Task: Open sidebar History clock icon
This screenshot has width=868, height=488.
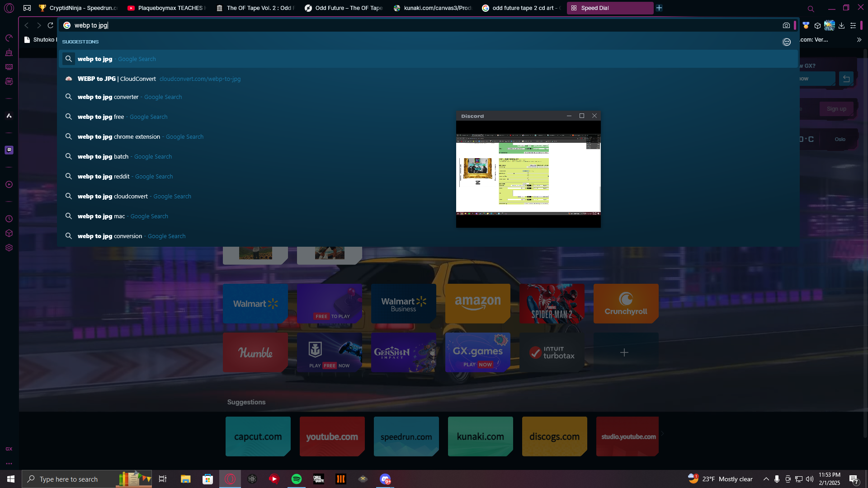Action: tap(9, 219)
